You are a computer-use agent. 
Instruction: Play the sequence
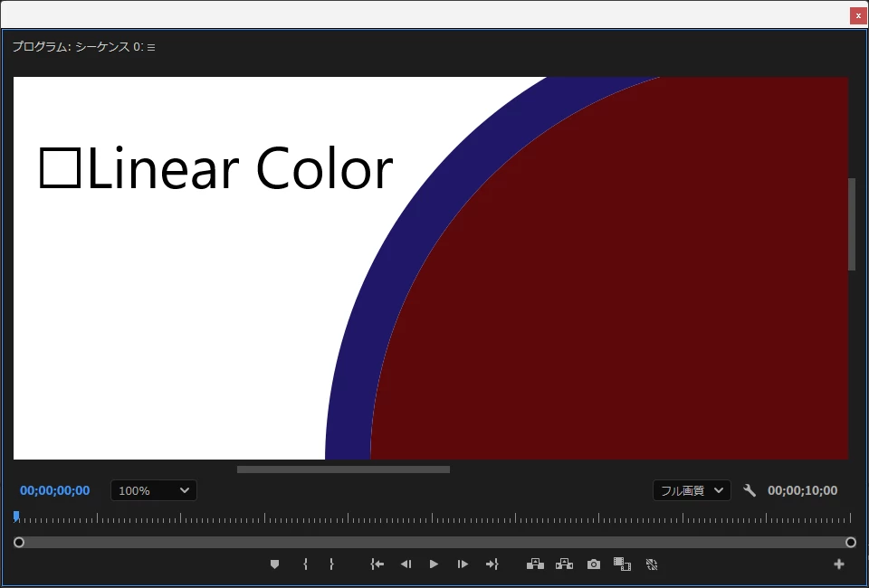[434, 564]
